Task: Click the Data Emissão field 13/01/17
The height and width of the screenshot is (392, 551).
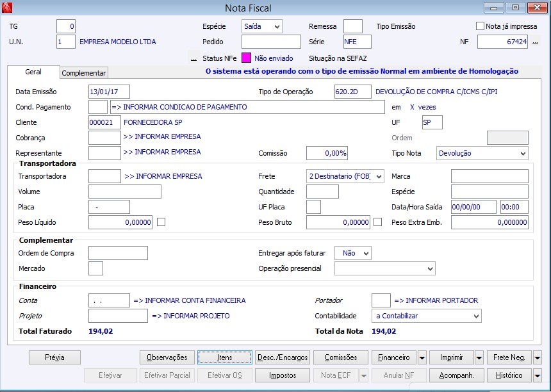Action: click(x=110, y=92)
